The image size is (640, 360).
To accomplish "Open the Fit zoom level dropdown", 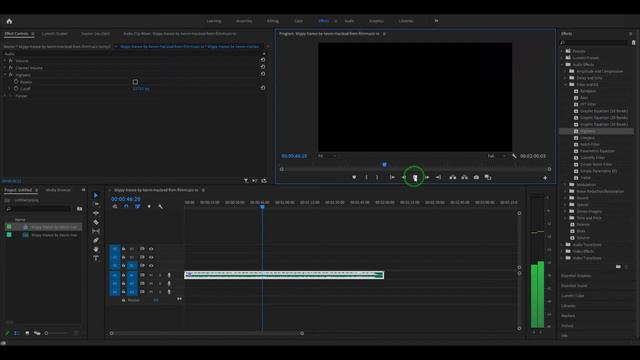I will click(327, 156).
